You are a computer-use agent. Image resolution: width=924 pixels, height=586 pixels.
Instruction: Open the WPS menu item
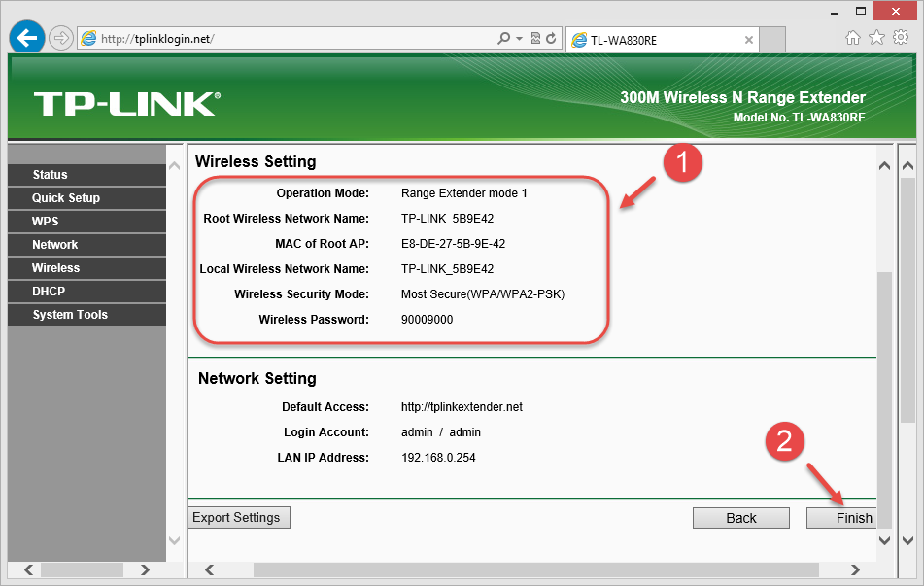coord(87,221)
